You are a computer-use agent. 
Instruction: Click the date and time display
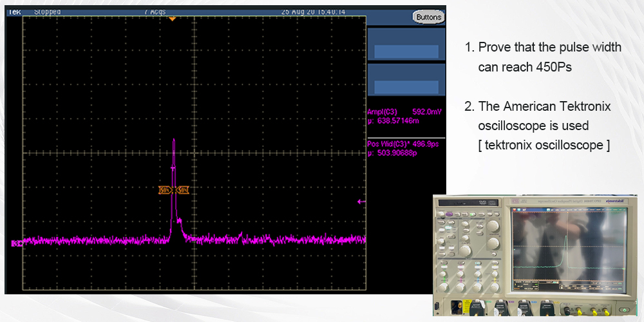click(x=313, y=12)
